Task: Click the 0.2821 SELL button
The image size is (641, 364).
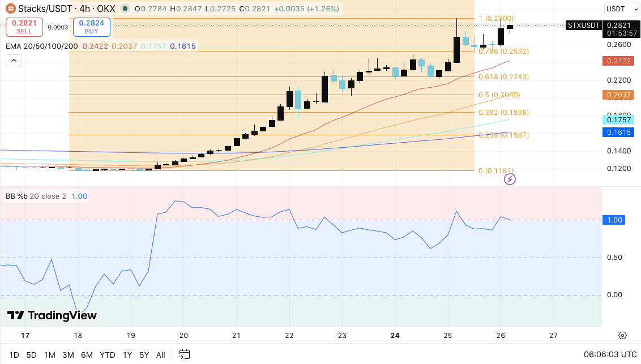Action: (24, 27)
